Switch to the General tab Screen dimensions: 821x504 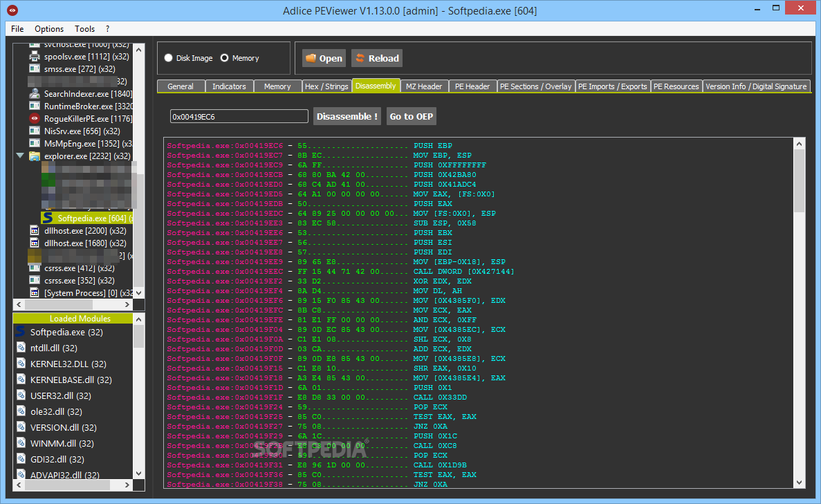coord(181,86)
